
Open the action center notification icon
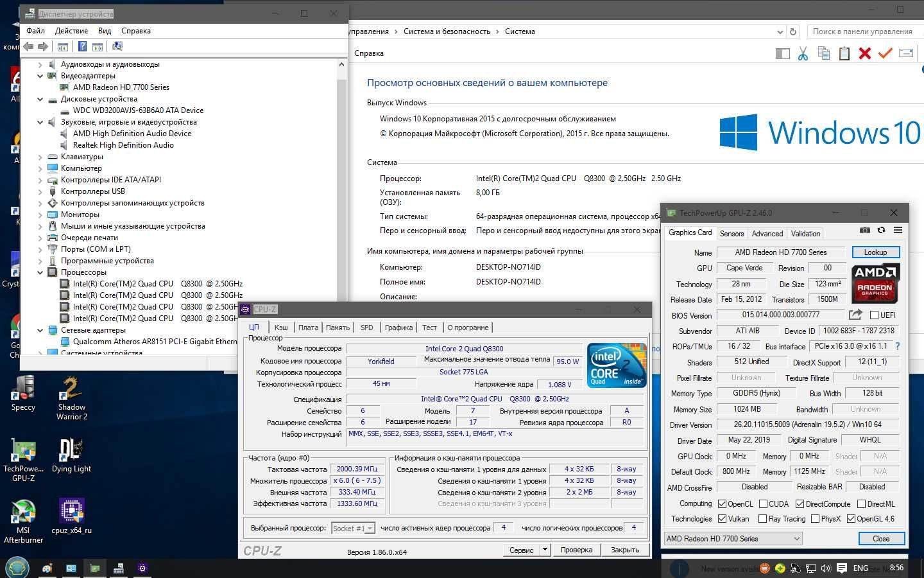pyautogui.click(x=842, y=568)
